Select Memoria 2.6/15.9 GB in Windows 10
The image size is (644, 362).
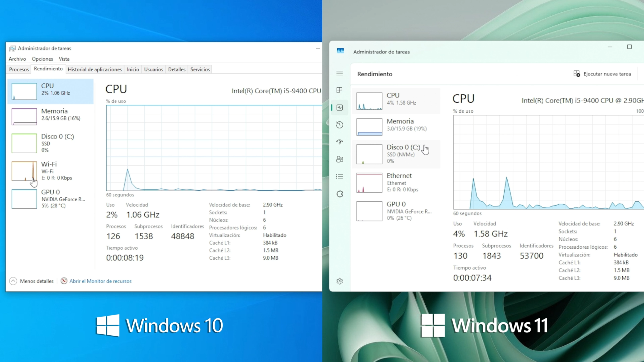(x=51, y=116)
